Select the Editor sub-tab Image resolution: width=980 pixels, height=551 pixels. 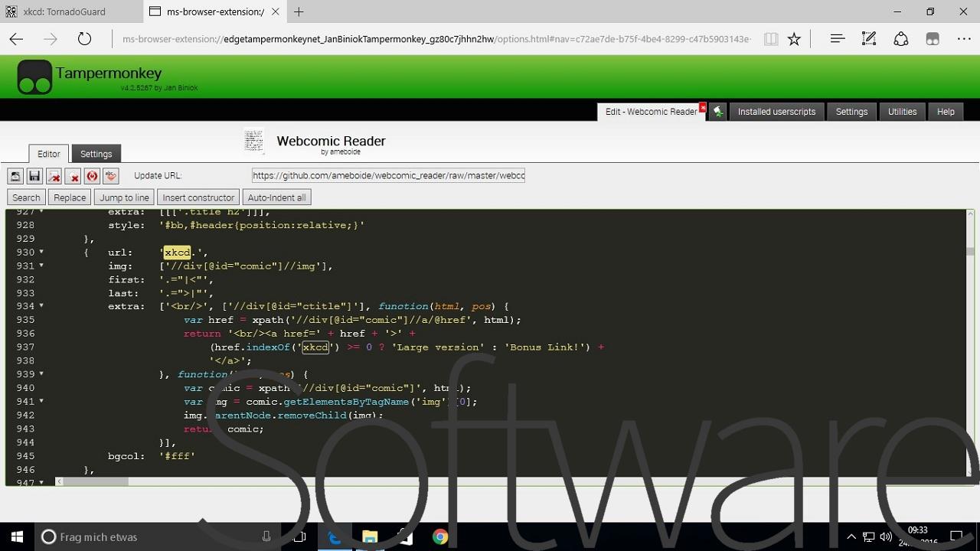tap(49, 154)
